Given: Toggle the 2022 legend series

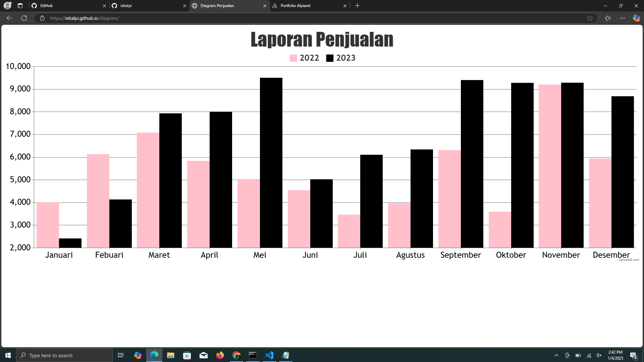Looking at the screenshot, I should (305, 58).
